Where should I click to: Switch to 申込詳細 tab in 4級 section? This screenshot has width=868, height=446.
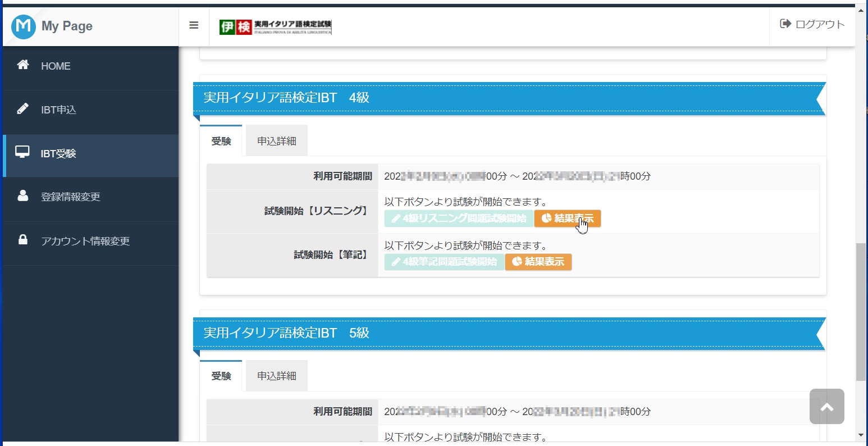pos(277,141)
